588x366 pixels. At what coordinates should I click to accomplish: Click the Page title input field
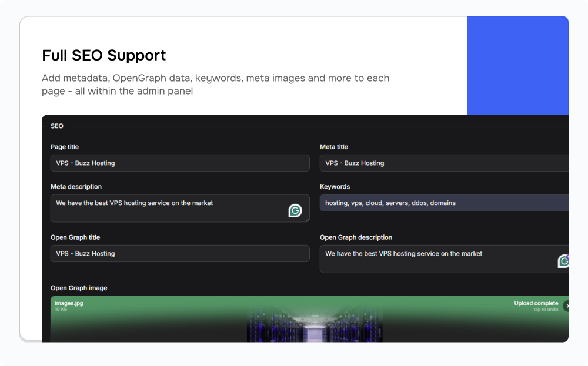coord(180,163)
